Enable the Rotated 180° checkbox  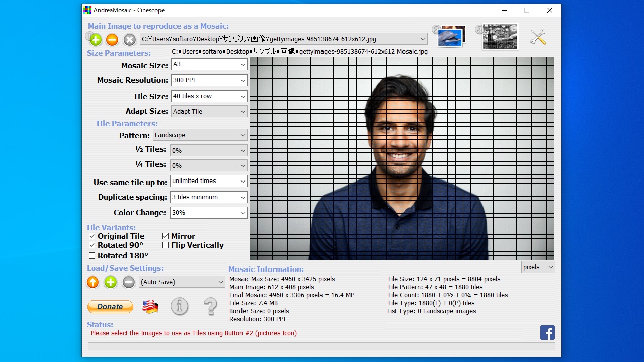[x=92, y=256]
